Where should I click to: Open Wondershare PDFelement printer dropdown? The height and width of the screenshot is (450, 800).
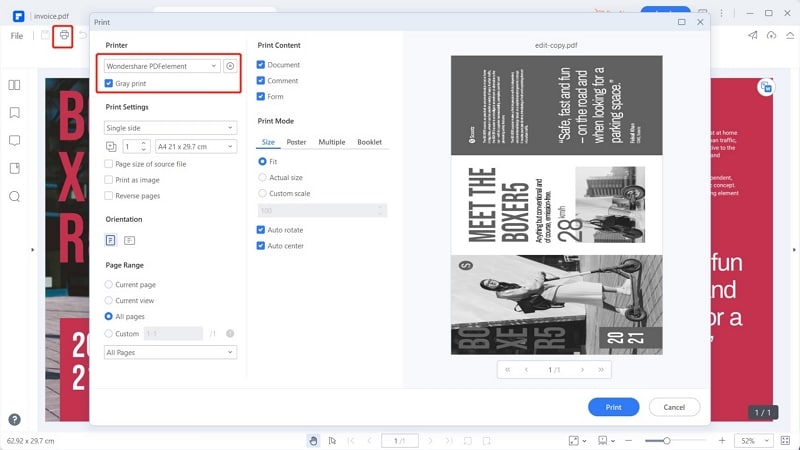(x=162, y=66)
